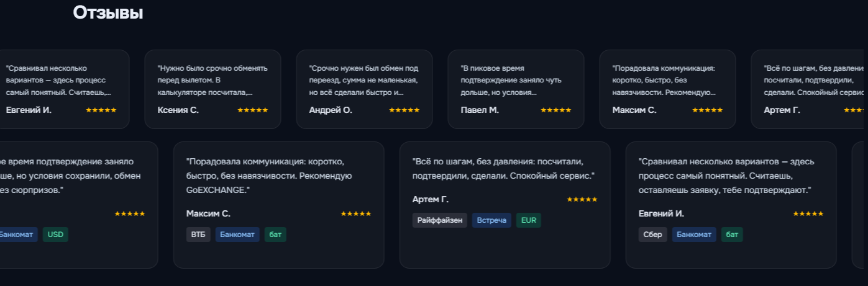Click the stars in Евгений И. small top card
The image size is (868, 286).
(101, 110)
